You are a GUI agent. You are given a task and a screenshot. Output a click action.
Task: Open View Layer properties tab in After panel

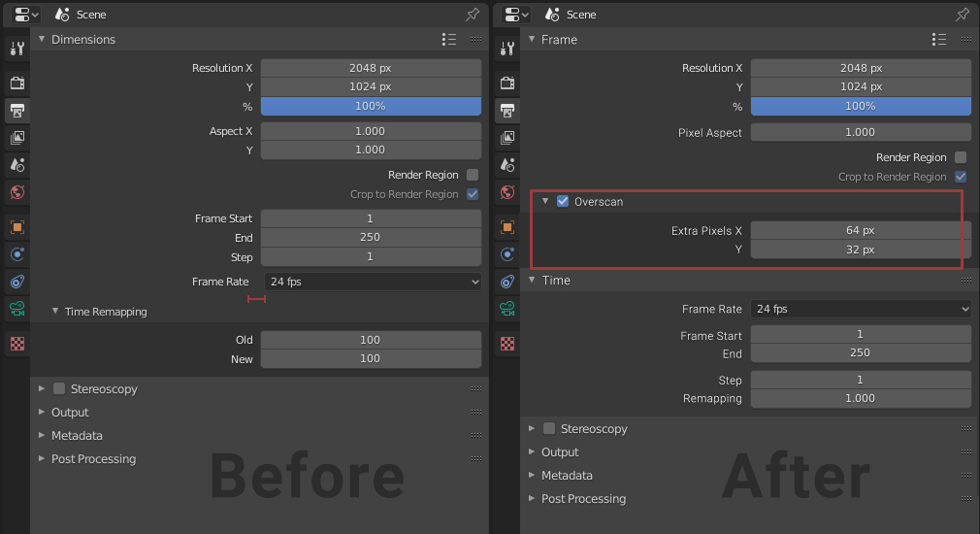507,138
